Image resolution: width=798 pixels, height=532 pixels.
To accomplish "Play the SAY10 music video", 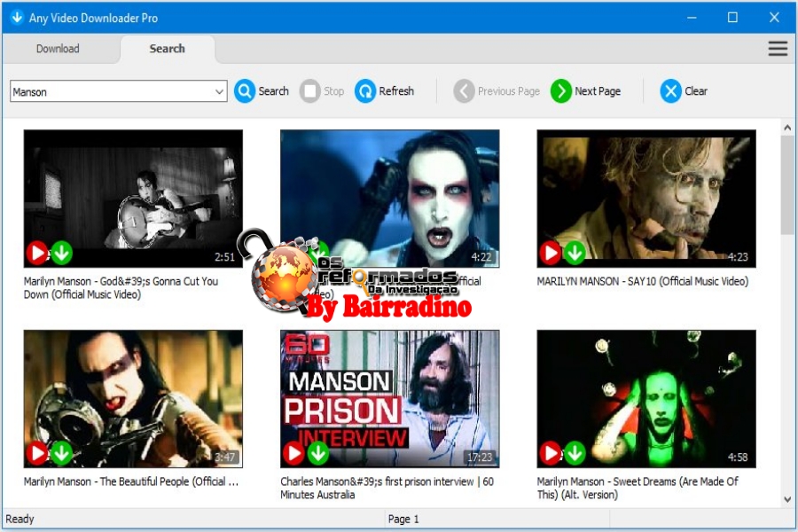I will [550, 253].
